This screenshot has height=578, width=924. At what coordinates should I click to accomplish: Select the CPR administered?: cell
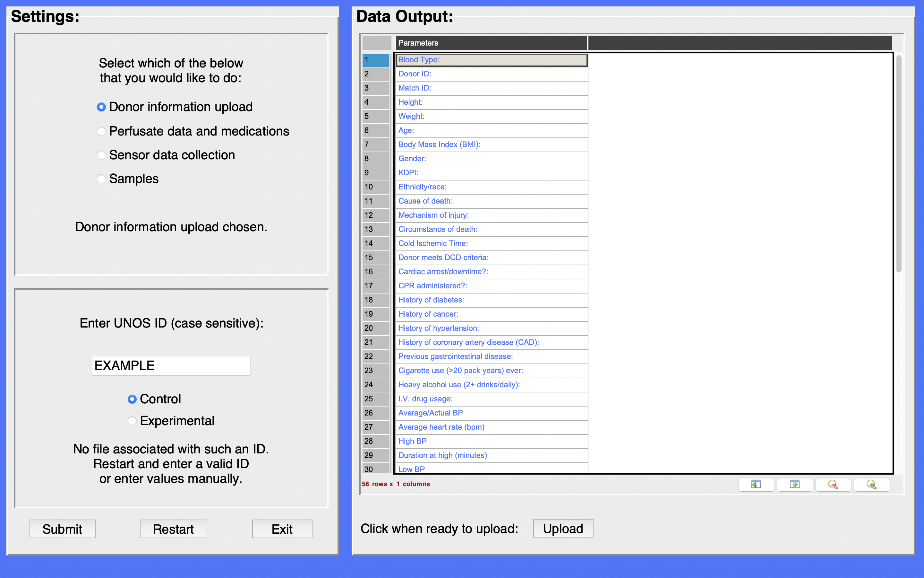492,286
